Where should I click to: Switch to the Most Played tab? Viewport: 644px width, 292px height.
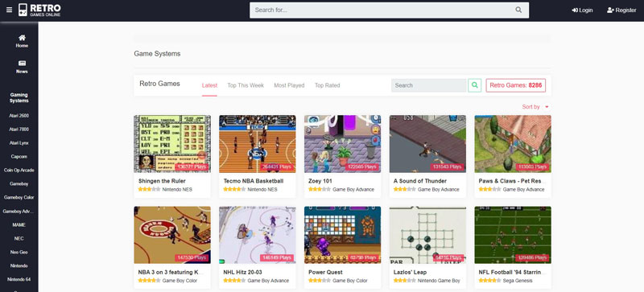[x=289, y=85]
